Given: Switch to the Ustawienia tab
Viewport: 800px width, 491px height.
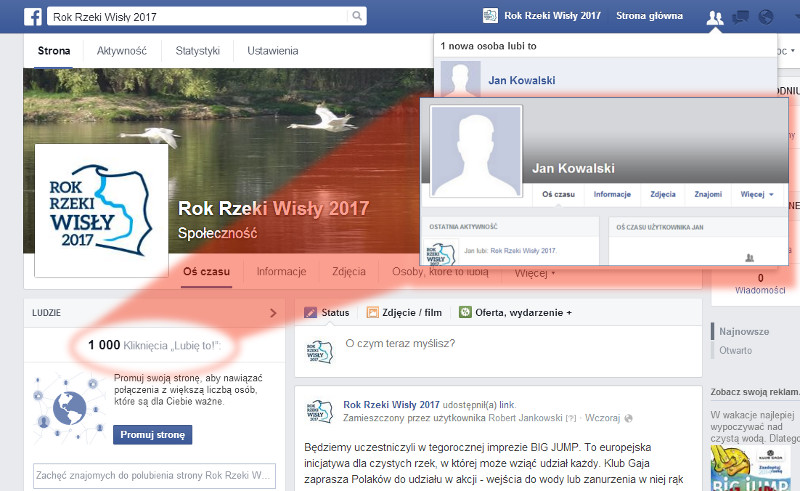Looking at the screenshot, I should point(272,51).
